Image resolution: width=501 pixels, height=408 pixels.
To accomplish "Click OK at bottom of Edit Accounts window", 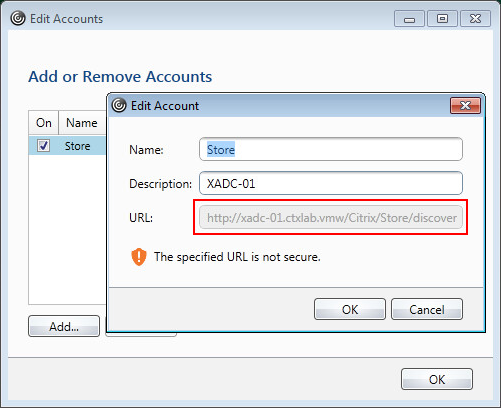I will [437, 379].
